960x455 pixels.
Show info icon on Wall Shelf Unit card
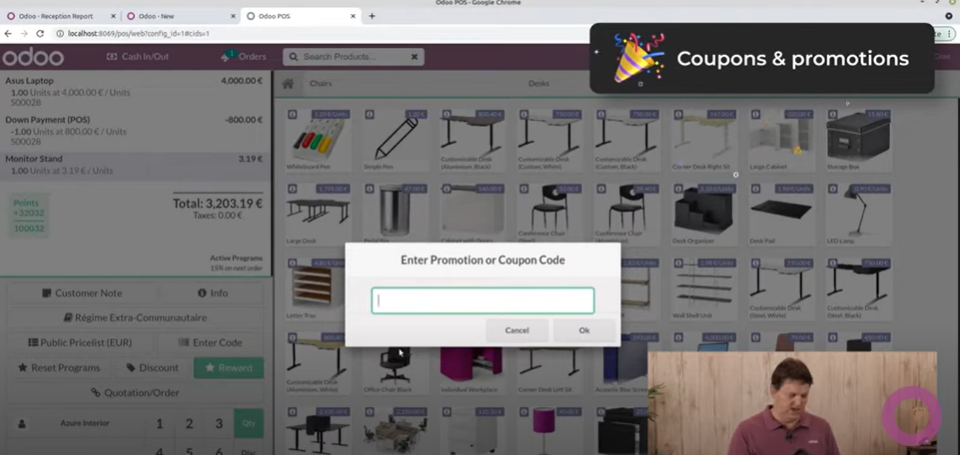[678, 263]
